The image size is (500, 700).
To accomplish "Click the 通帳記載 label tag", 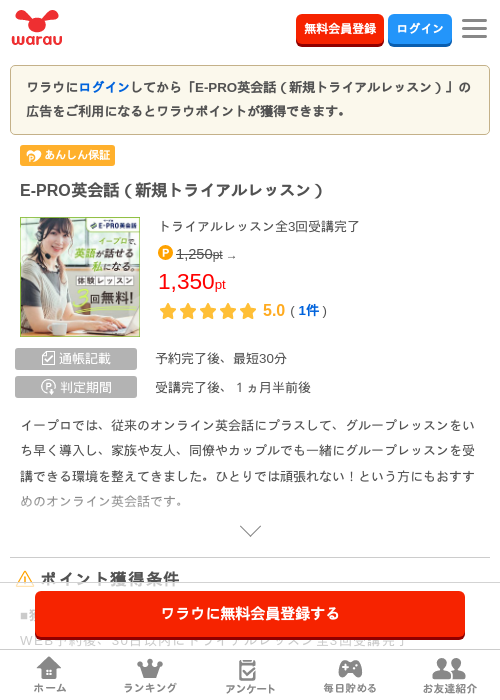I will (x=76, y=359).
